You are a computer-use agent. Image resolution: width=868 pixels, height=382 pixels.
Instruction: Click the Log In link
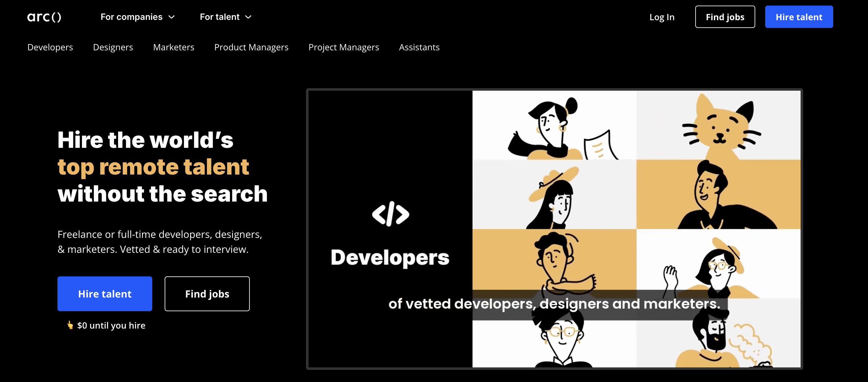pos(661,16)
